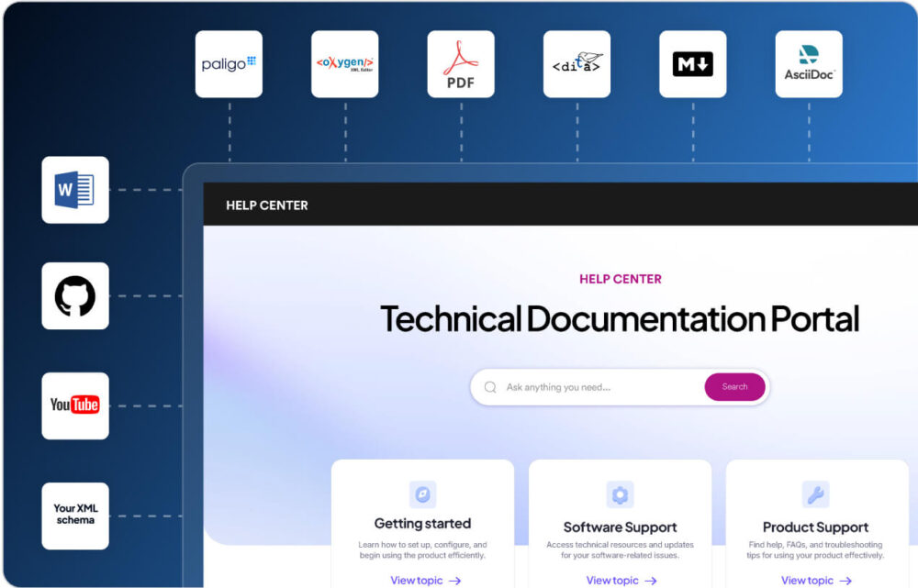Open the Microsoft Word icon
The image size is (918, 588).
pyautogui.click(x=75, y=189)
